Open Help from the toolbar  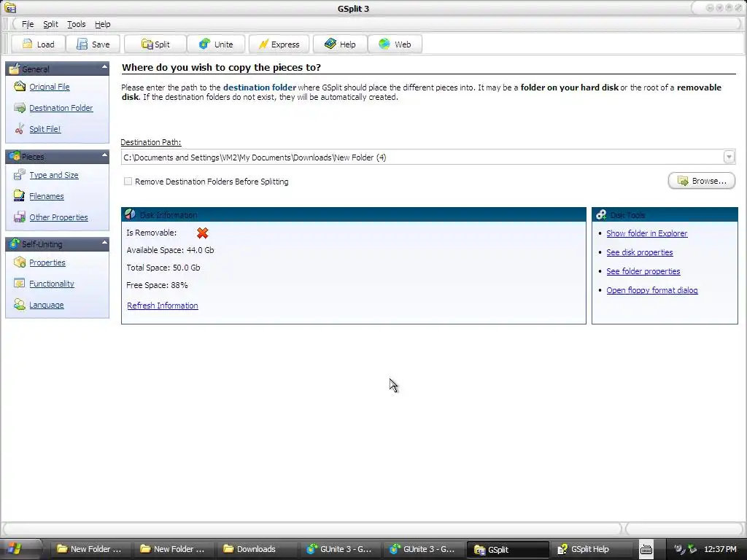340,44
